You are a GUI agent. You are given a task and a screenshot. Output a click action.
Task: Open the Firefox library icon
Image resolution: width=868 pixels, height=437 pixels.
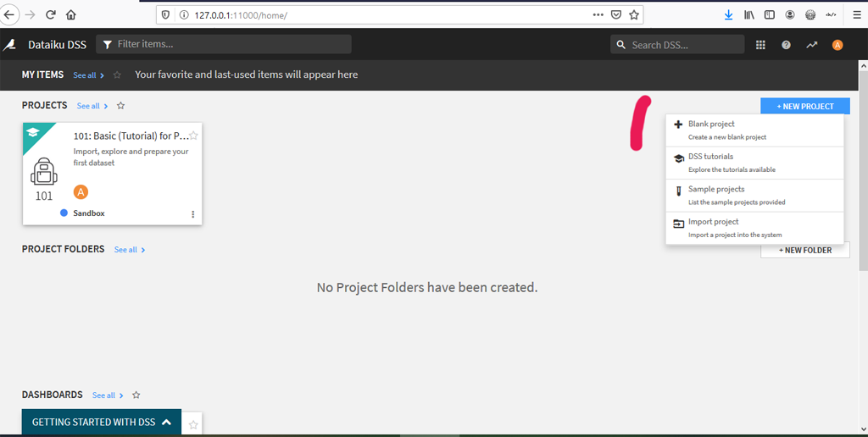pos(749,15)
